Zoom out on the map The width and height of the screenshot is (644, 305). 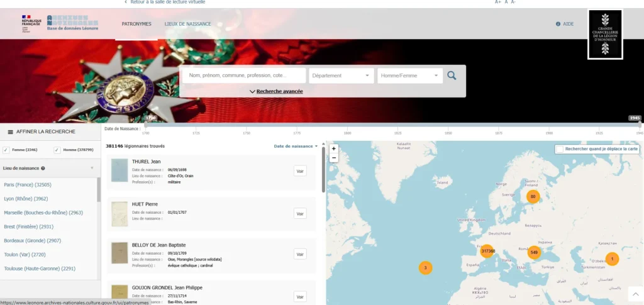click(x=334, y=158)
